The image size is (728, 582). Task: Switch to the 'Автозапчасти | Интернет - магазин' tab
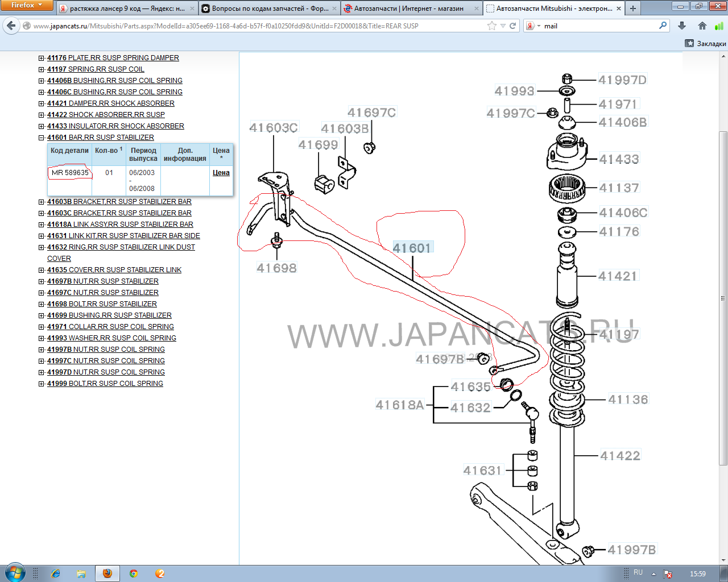point(408,9)
